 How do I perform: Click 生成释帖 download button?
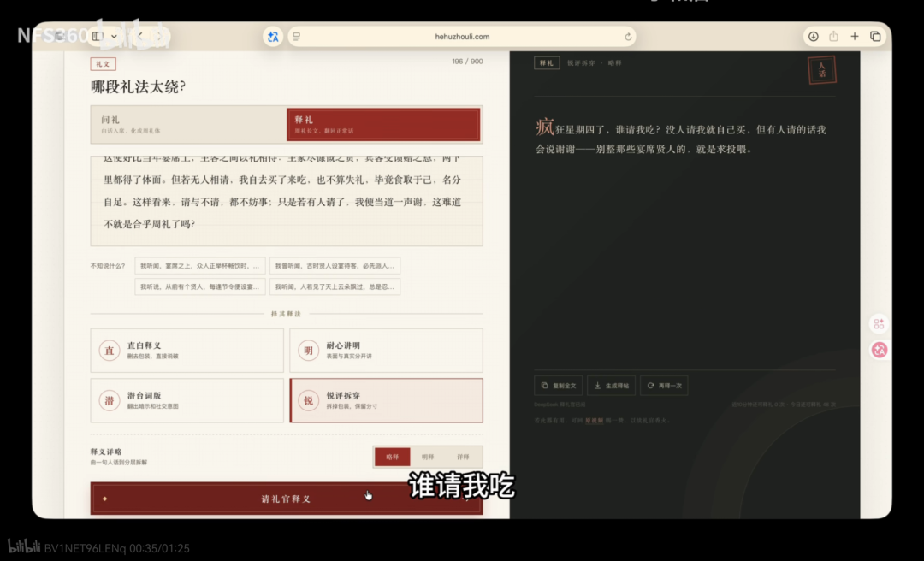pos(611,386)
